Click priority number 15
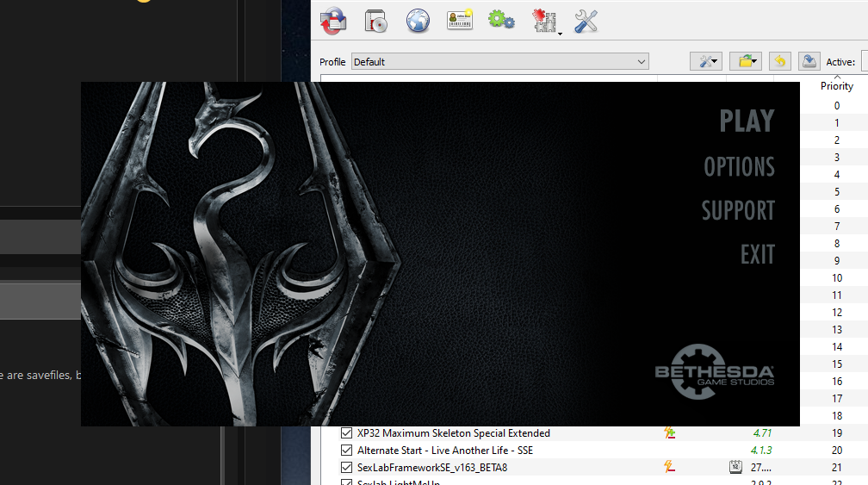The width and height of the screenshot is (868, 485). (x=836, y=364)
